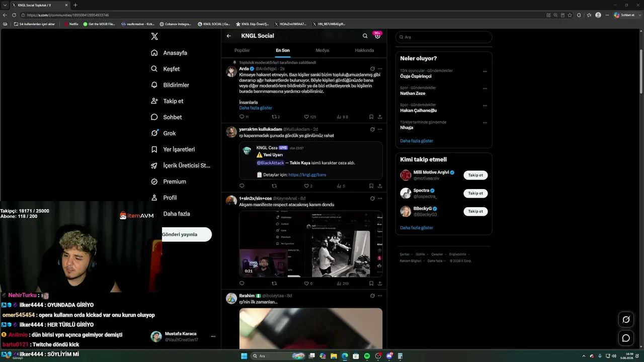
Task: Follow Milli Motive Arşivi
Action: pyautogui.click(x=475, y=175)
